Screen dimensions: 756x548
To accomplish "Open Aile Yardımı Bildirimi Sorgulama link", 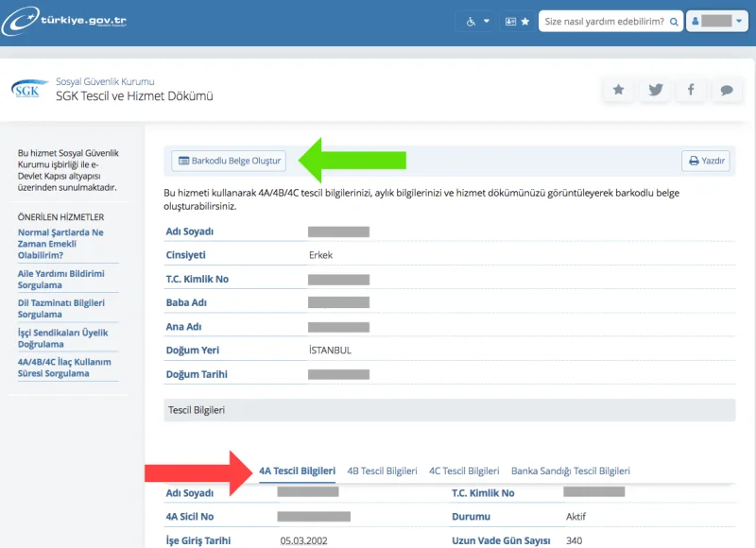I will point(61,280).
